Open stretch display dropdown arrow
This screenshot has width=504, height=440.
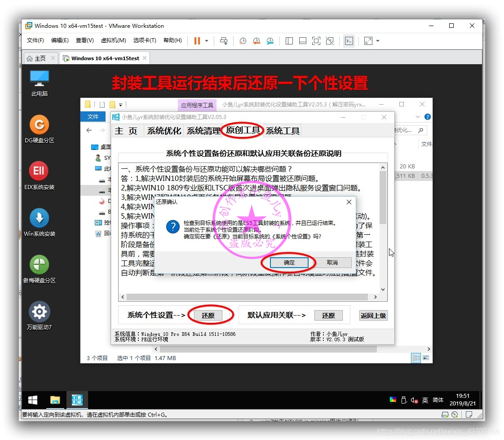[x=378, y=41]
